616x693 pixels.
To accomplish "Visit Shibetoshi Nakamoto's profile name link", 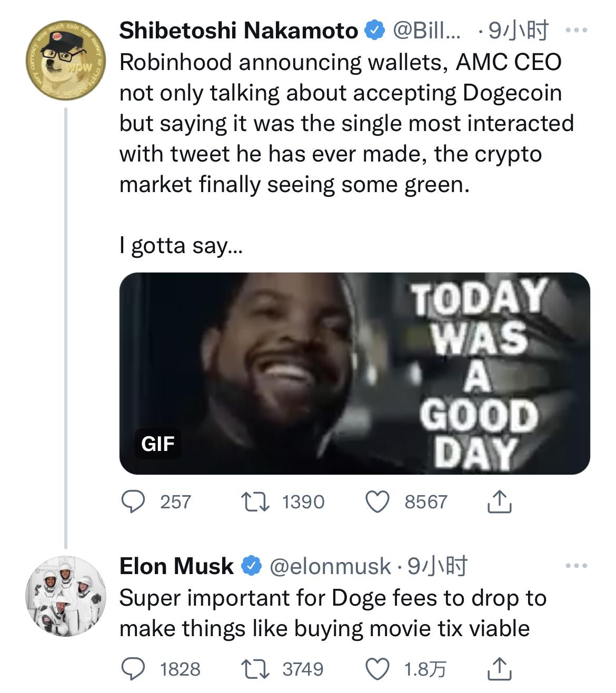I will [238, 31].
